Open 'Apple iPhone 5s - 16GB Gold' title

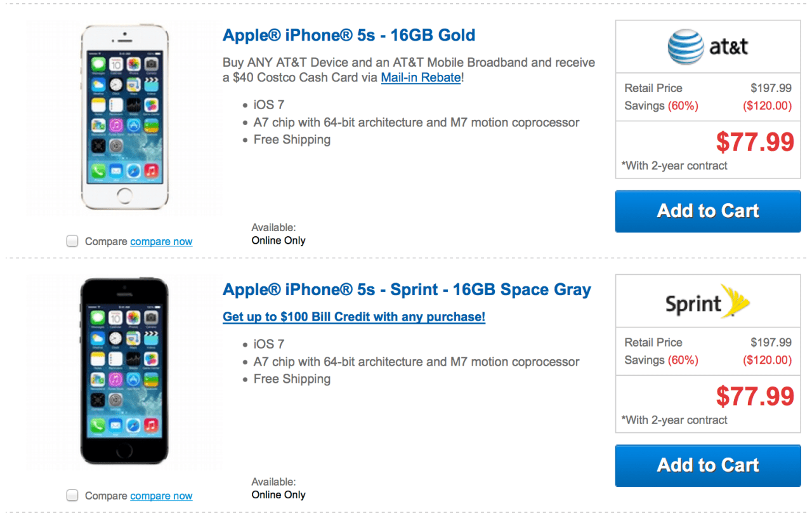coord(349,35)
